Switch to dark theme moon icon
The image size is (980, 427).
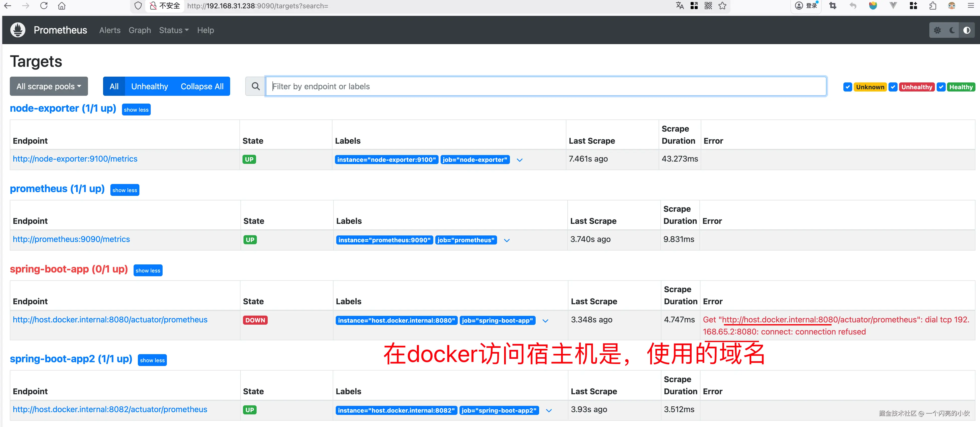(952, 30)
